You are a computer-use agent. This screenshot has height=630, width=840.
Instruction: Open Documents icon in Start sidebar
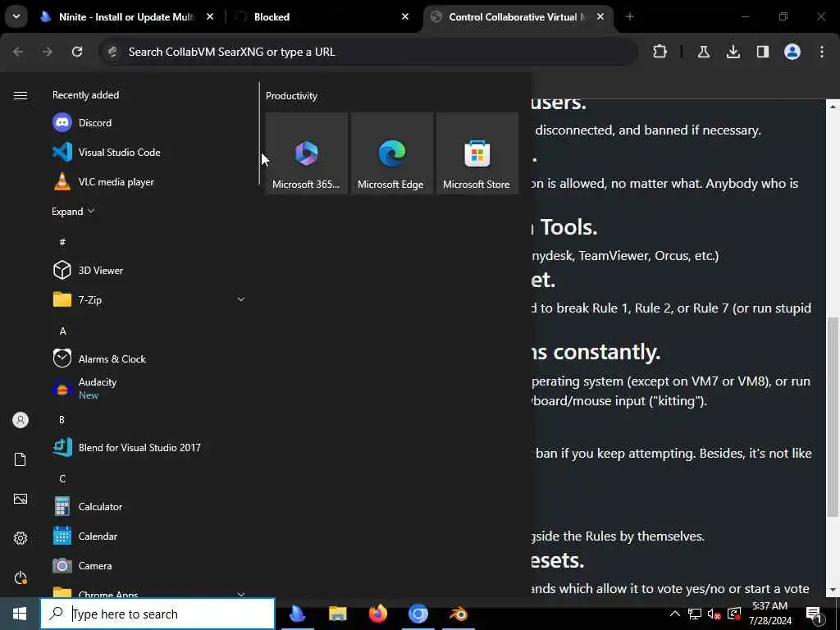coord(21,459)
